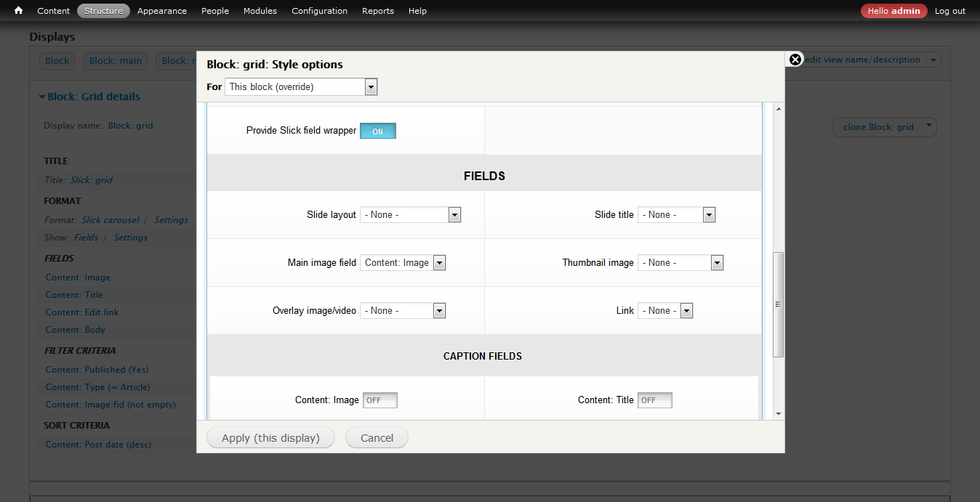Enable the Content: Title caption field toggle
This screenshot has width=980, height=502.
654,400
